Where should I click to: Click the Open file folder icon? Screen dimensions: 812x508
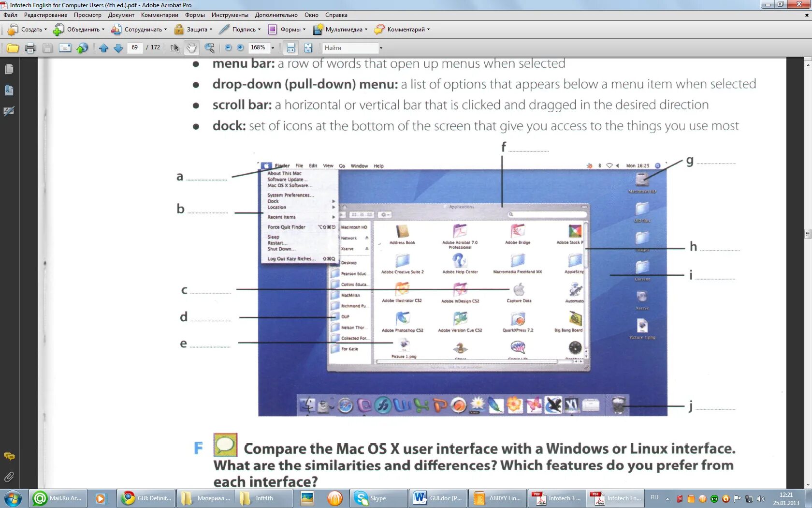point(13,48)
